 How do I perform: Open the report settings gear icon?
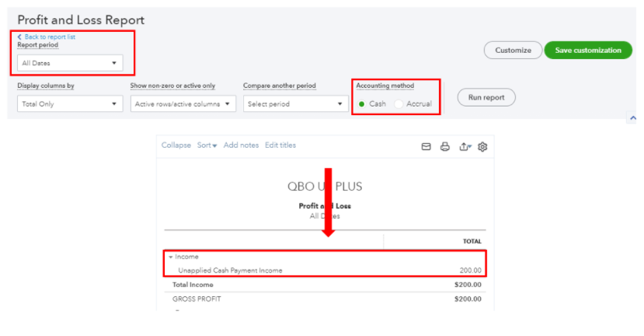point(482,146)
